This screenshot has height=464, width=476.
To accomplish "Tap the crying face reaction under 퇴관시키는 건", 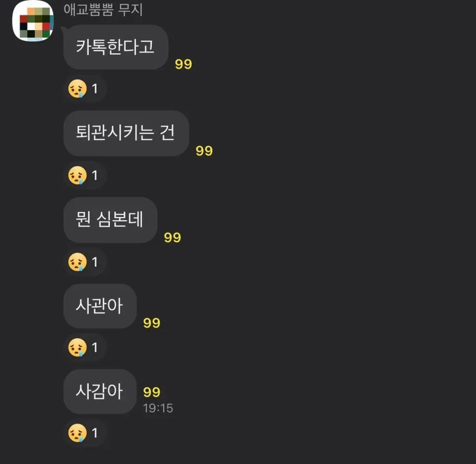I will coord(84,175).
